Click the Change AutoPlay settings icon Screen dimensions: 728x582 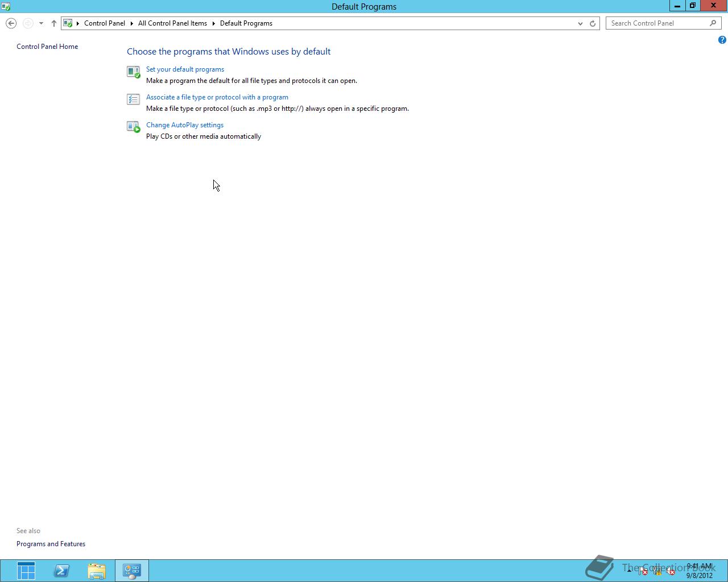click(133, 127)
